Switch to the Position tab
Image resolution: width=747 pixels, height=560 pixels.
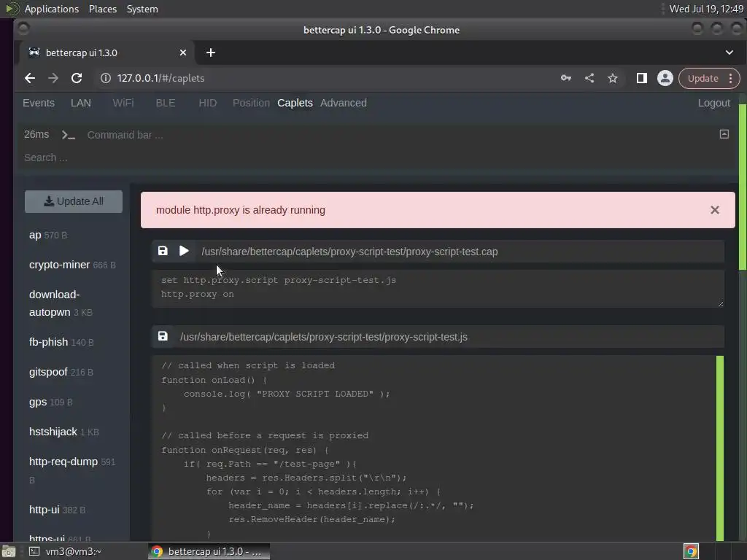click(251, 103)
